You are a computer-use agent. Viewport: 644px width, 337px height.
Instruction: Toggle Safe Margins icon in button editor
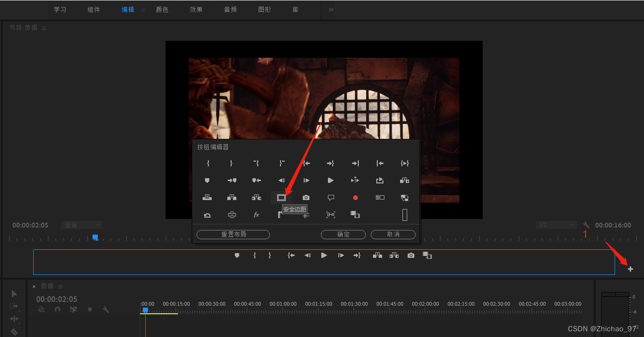[281, 197]
